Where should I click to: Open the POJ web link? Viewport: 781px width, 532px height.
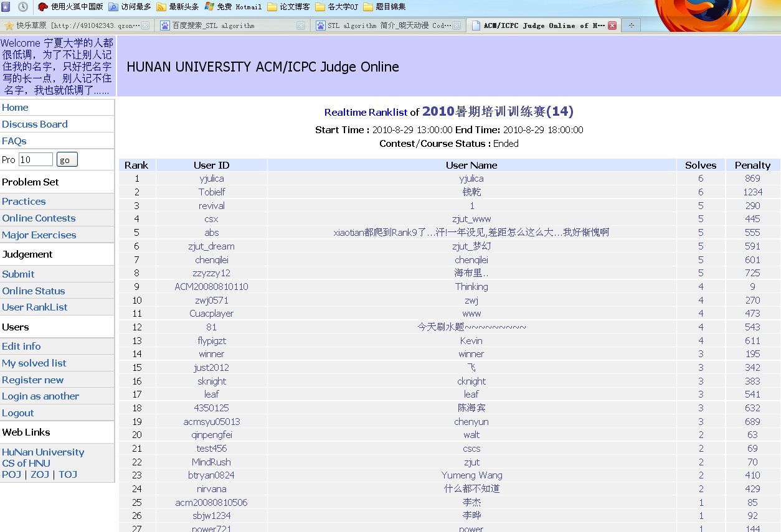coord(11,475)
